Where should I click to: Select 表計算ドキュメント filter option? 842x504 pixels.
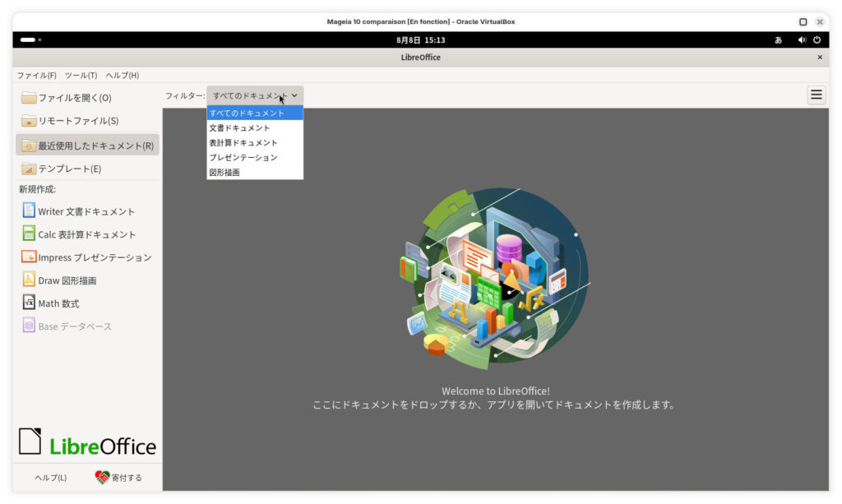[x=255, y=143]
